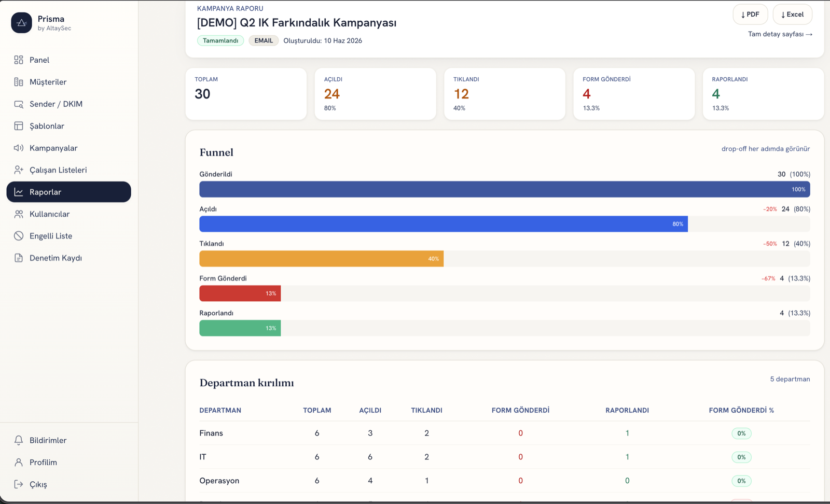This screenshot has height=504, width=830.
Task: Click the Müşteriler building icon
Action: tap(19, 82)
